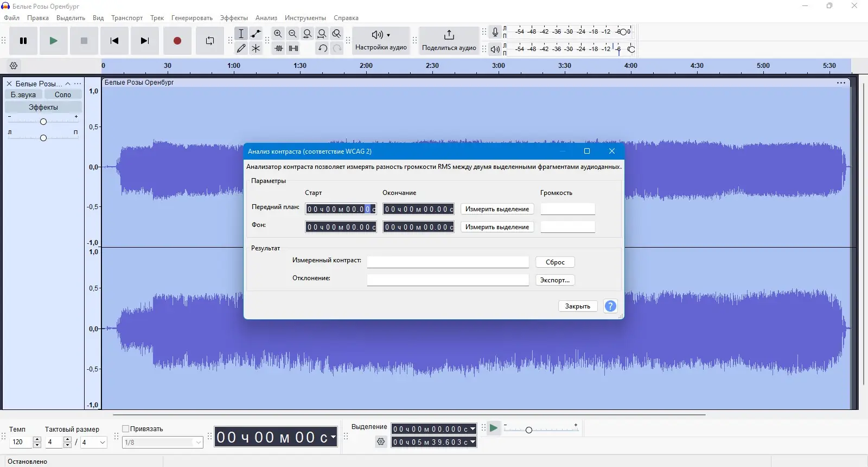This screenshot has width=868, height=467.
Task: Mute the track with Б.звука
Action: click(23, 94)
